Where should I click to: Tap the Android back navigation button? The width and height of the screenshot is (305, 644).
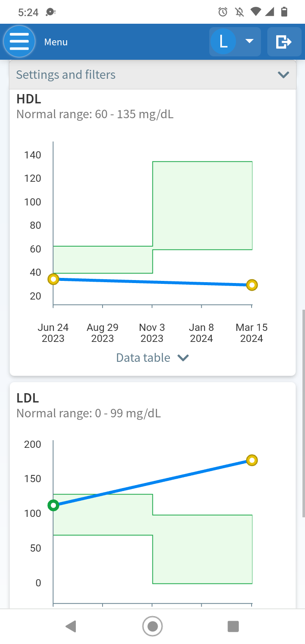(x=71, y=626)
